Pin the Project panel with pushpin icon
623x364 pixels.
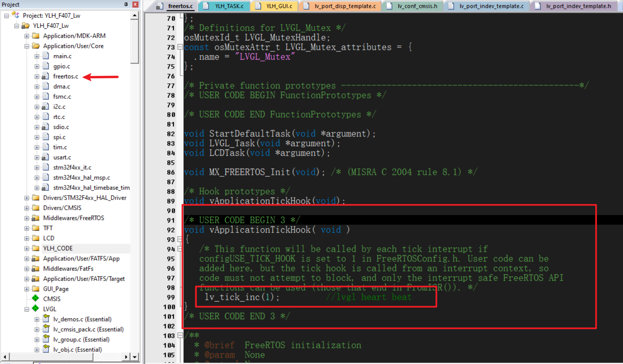click(x=126, y=4)
